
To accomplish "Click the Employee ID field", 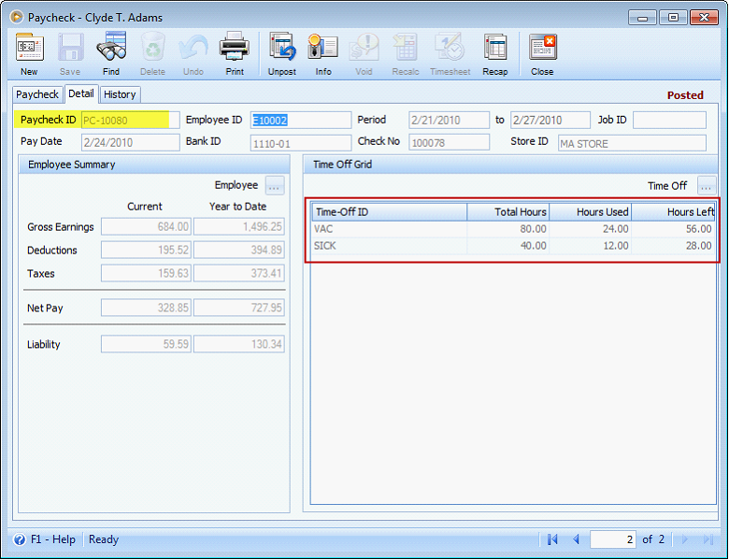I will [x=301, y=120].
